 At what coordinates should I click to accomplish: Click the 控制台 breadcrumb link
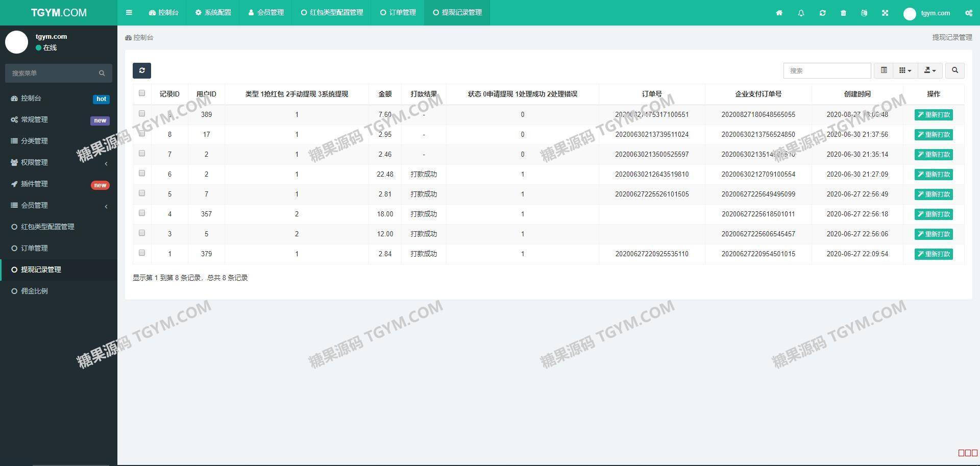(x=139, y=37)
